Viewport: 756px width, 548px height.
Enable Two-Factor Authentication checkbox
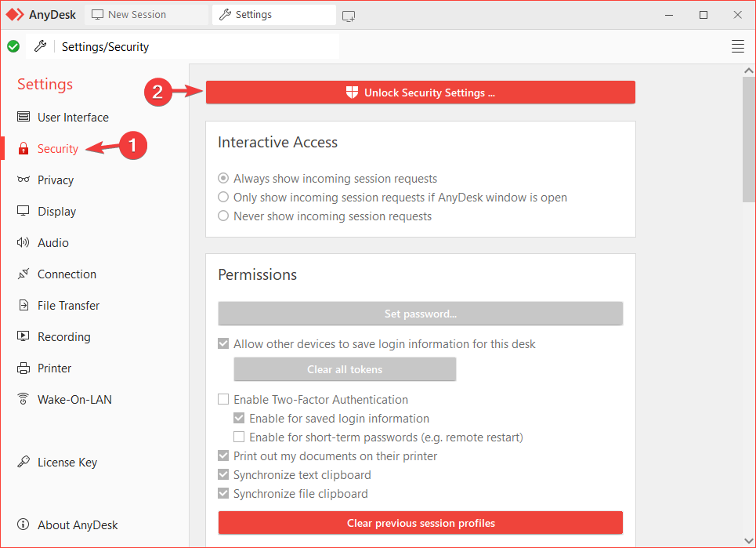[x=223, y=400]
